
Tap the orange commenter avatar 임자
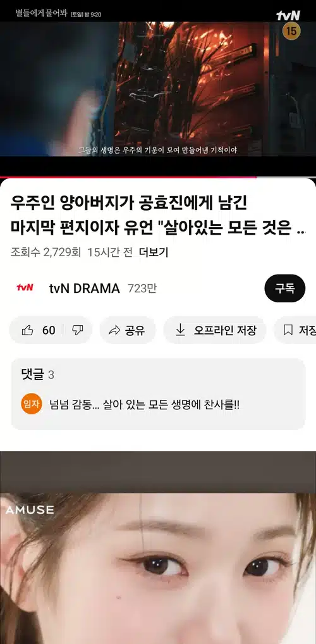click(x=31, y=404)
